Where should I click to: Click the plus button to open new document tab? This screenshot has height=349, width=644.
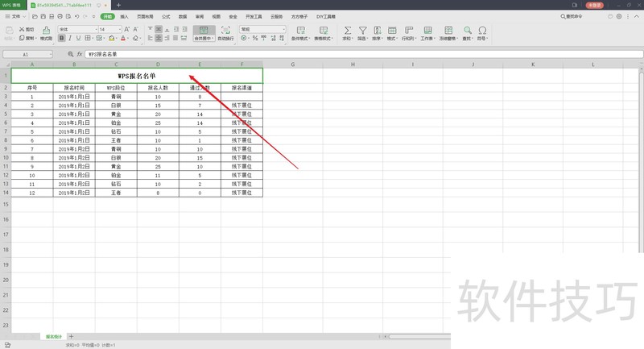coord(118,5)
